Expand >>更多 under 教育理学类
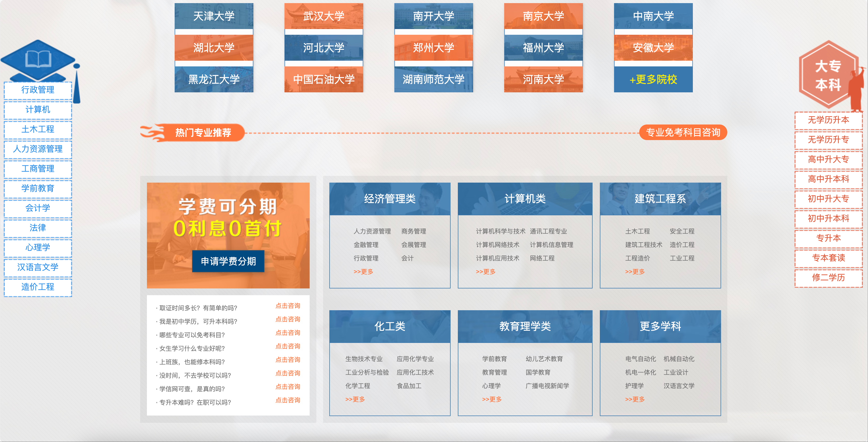Viewport: 868px width, 442px height. coord(492,399)
